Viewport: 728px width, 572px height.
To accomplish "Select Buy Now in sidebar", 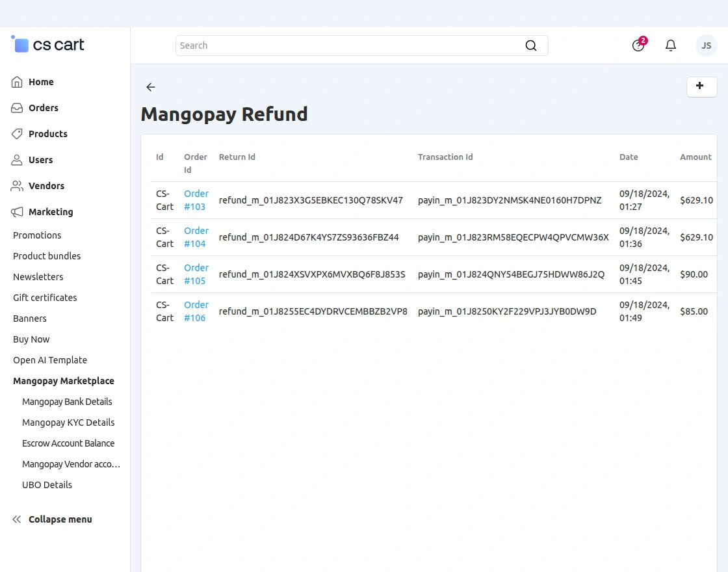I will [x=31, y=339].
